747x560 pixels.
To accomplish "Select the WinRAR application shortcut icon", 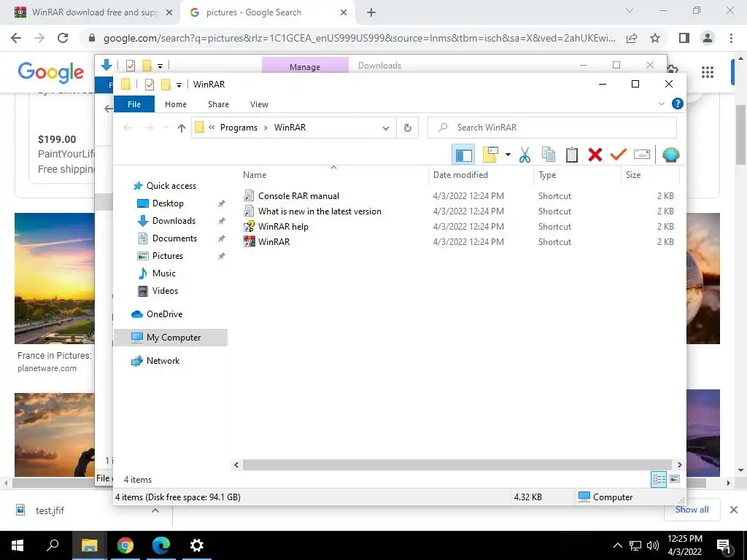I will (249, 241).
